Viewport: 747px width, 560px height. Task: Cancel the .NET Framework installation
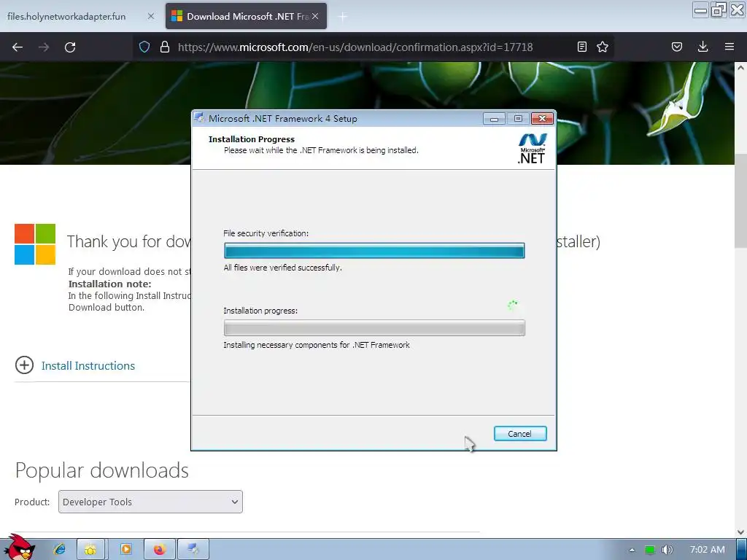[520, 433]
